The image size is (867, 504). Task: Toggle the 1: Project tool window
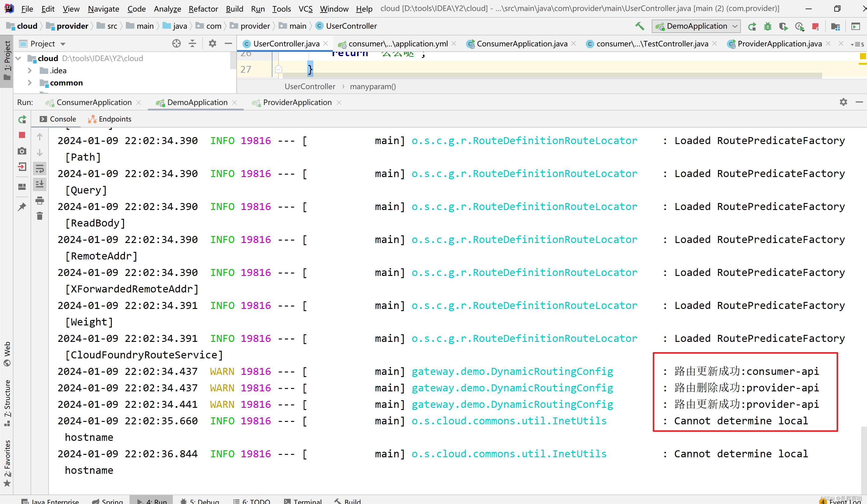[x=7, y=61]
